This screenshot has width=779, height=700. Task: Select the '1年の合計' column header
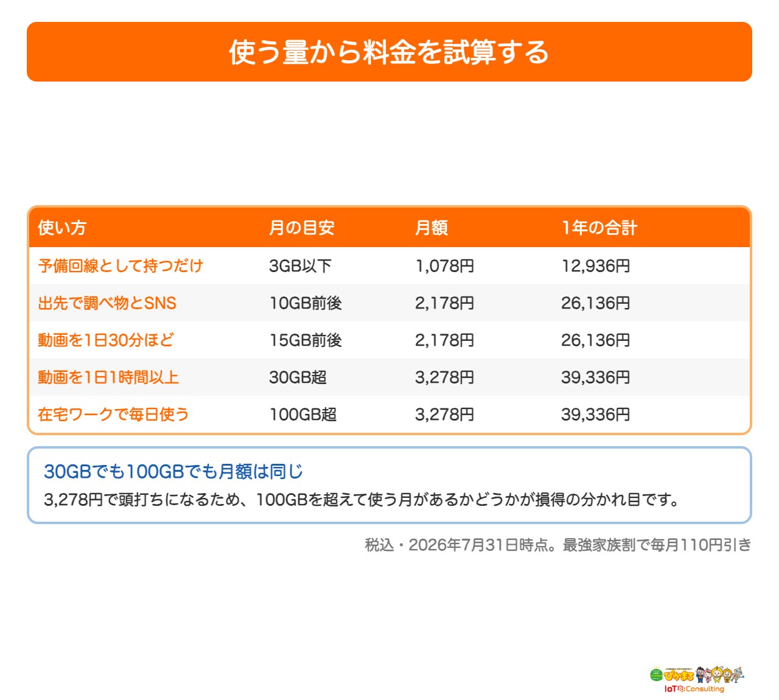pos(599,228)
